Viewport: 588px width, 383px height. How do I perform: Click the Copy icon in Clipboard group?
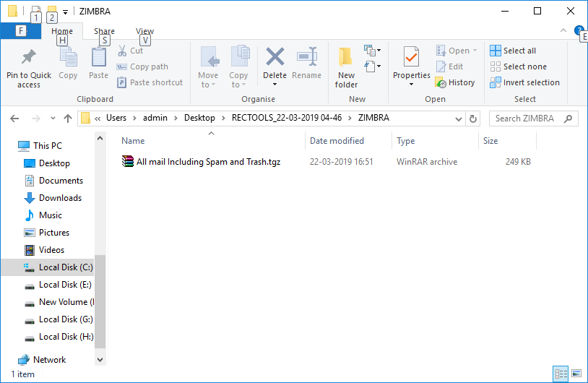[x=68, y=57]
